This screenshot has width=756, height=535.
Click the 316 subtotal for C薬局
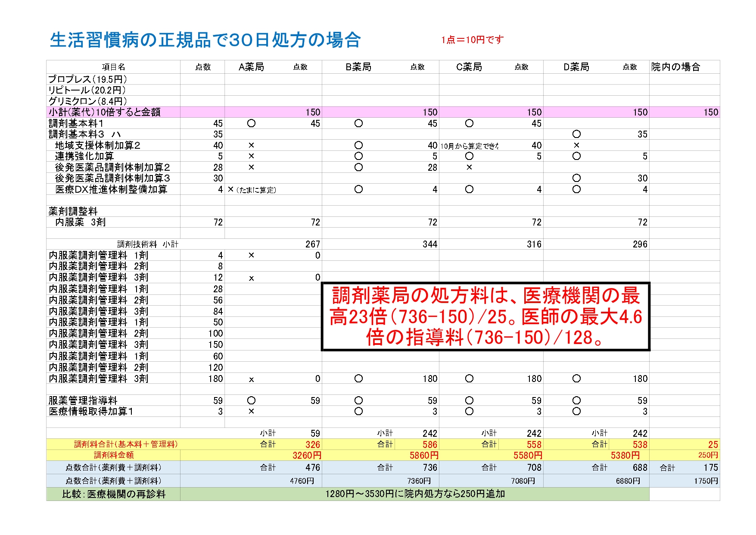pos(534,244)
